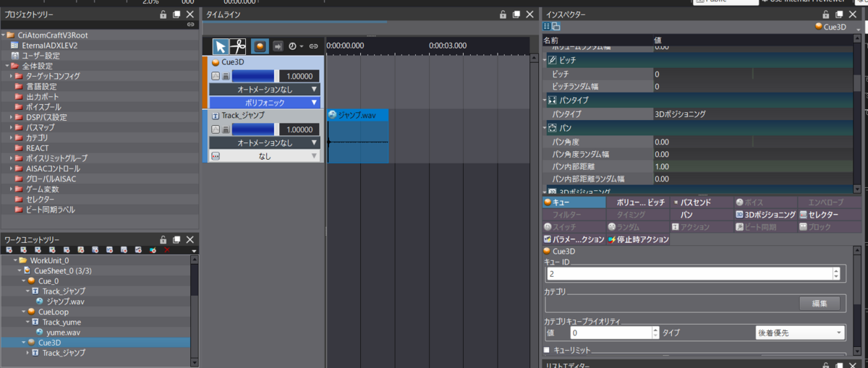
Task: Select ボイスプール in project tree
Action: point(43,106)
